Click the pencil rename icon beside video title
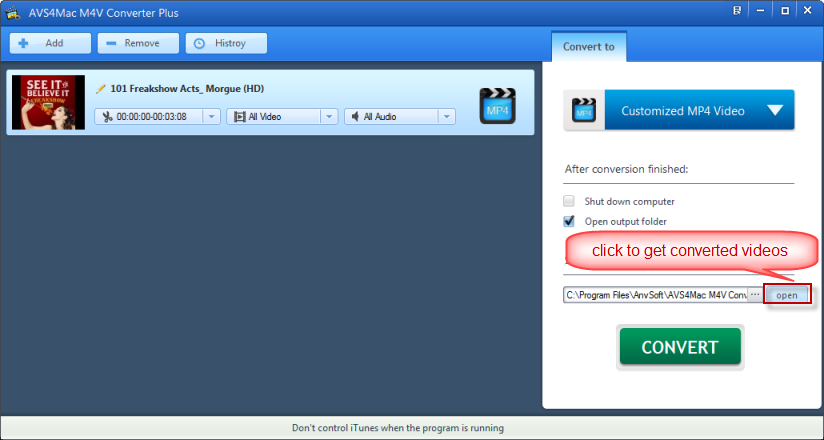824x440 pixels. pos(100,89)
